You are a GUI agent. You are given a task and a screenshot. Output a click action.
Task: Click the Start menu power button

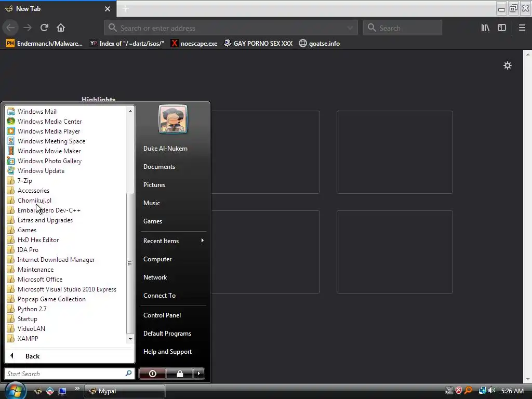[152, 374]
